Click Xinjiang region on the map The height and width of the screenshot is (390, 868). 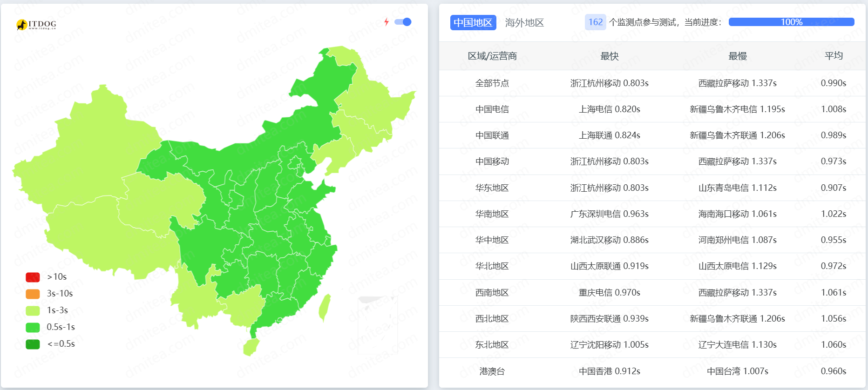[x=88, y=149]
